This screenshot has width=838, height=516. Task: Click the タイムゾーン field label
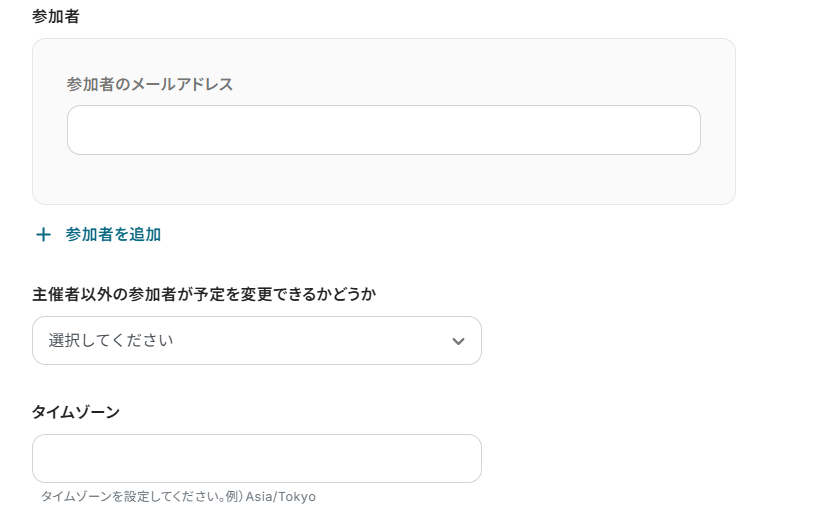click(x=76, y=412)
